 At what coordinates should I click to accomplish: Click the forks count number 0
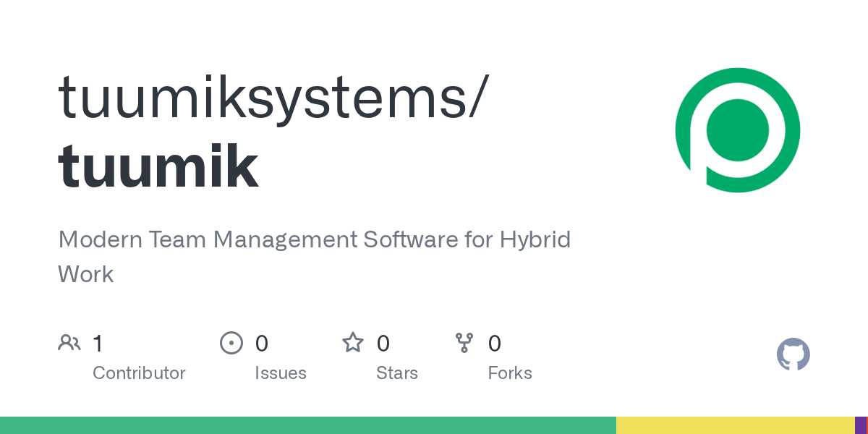495,344
